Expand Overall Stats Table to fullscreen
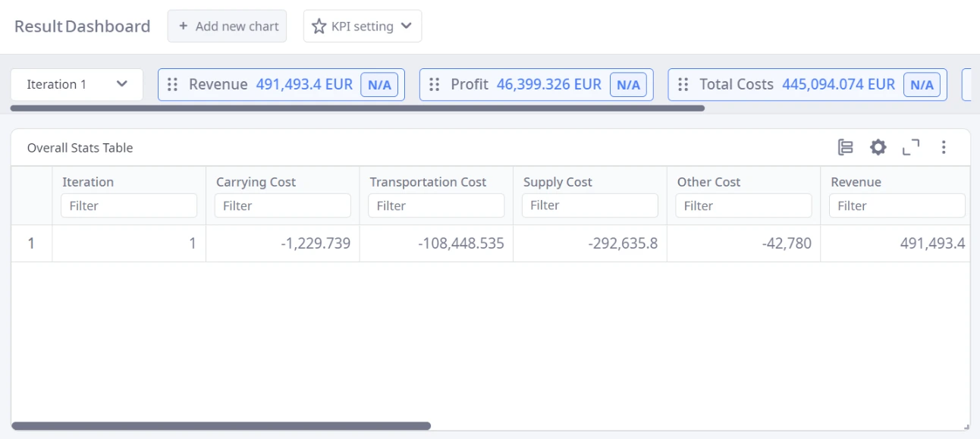This screenshot has width=980, height=439. (911, 147)
